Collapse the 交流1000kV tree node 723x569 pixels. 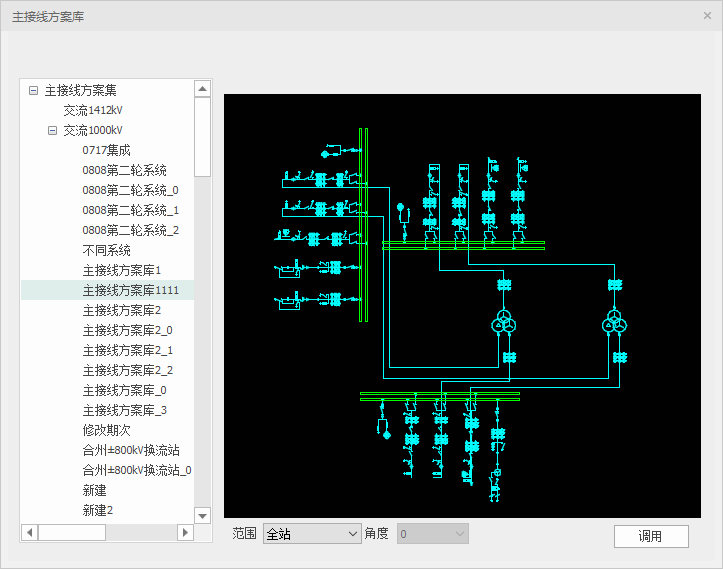click(53, 130)
